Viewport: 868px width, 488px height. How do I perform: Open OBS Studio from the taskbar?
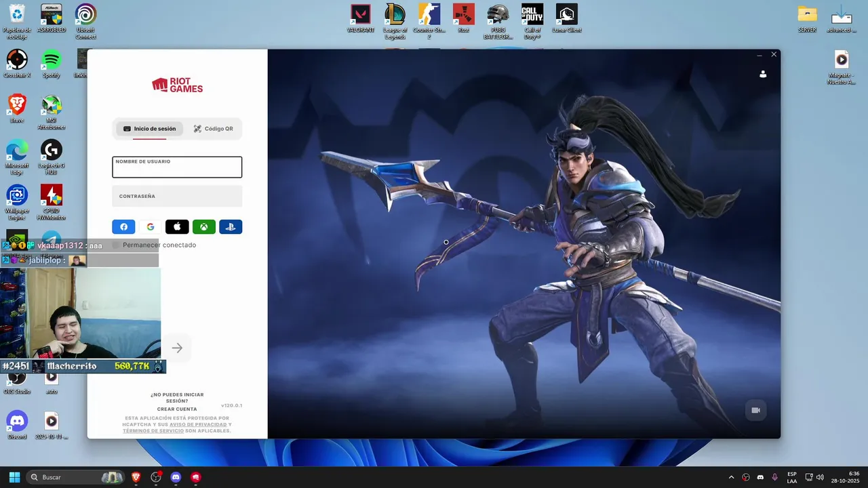point(156,477)
